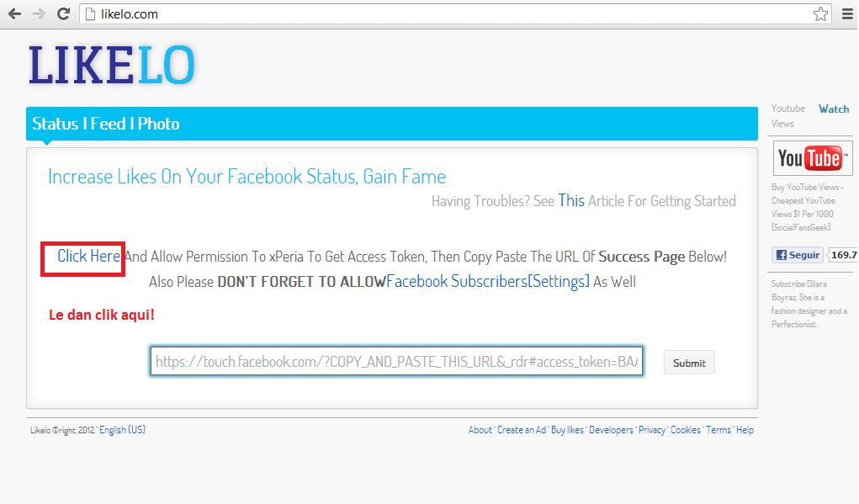Open the Chrome hamburger menu

847,13
